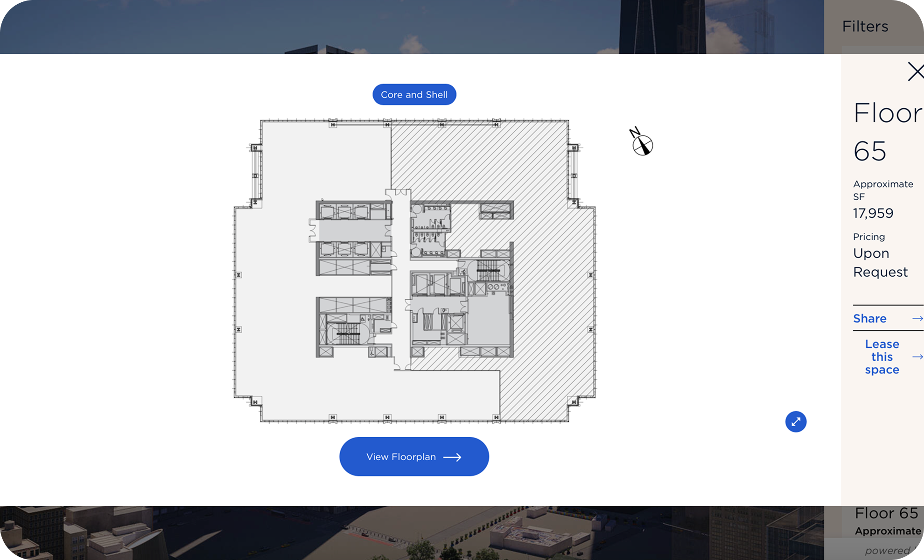The width and height of the screenshot is (924, 560).
Task: Click the expand fullscreen icon on the floorplan
Action: click(796, 421)
